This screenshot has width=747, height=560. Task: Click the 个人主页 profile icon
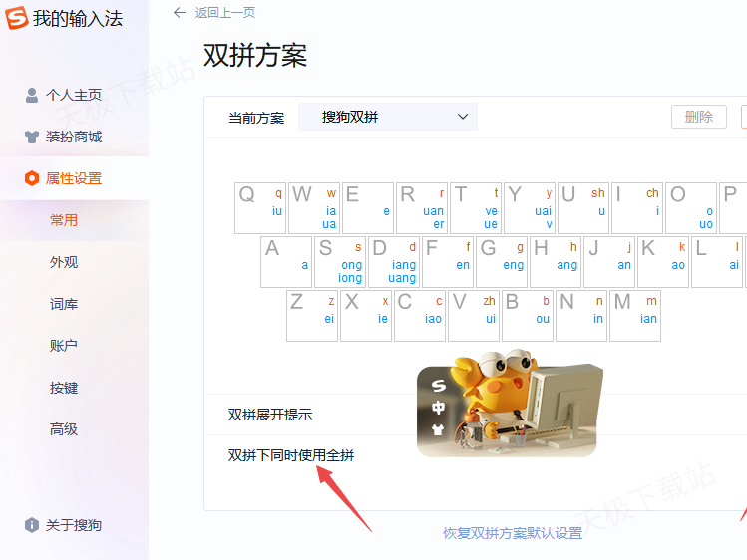point(32,95)
